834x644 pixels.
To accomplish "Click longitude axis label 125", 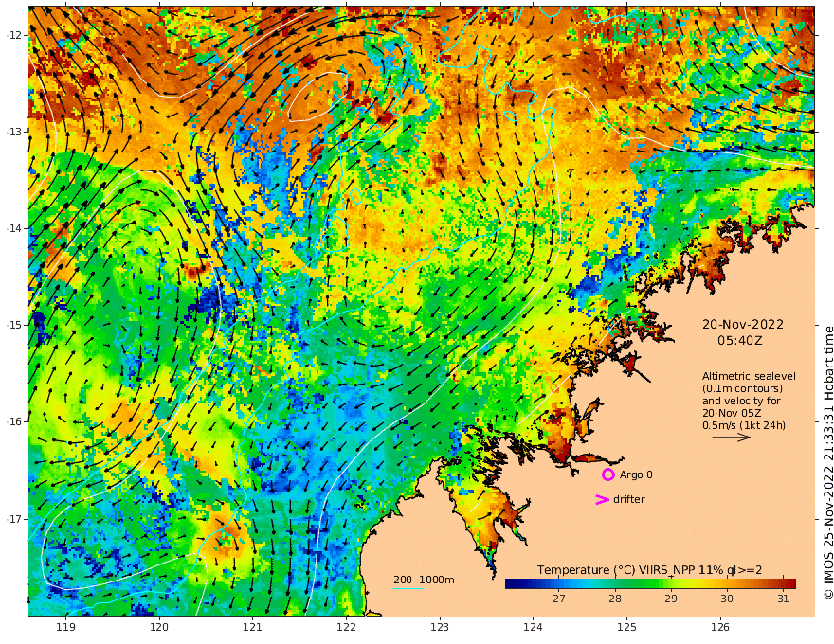I will coord(626,627).
